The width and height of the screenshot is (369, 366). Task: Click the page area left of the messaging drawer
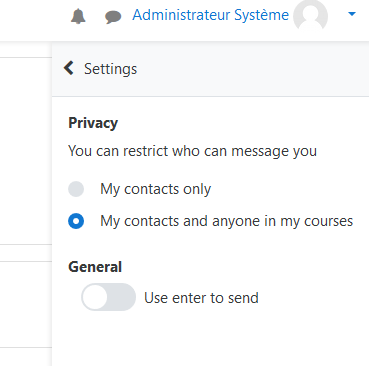(x=26, y=150)
